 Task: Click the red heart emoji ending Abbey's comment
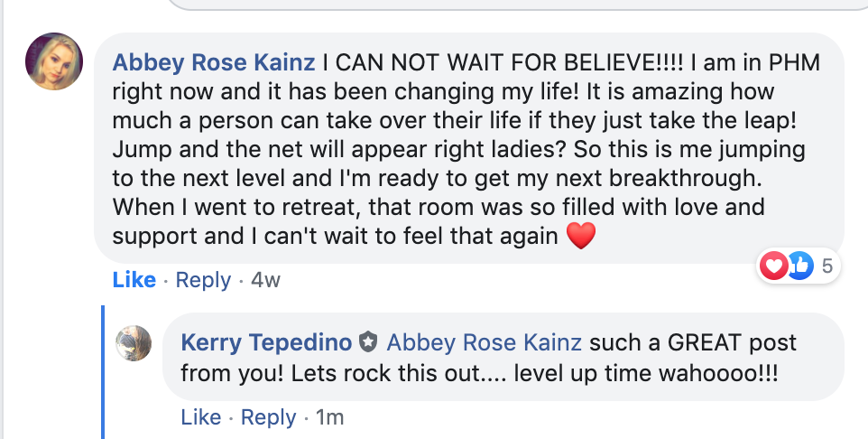(581, 236)
